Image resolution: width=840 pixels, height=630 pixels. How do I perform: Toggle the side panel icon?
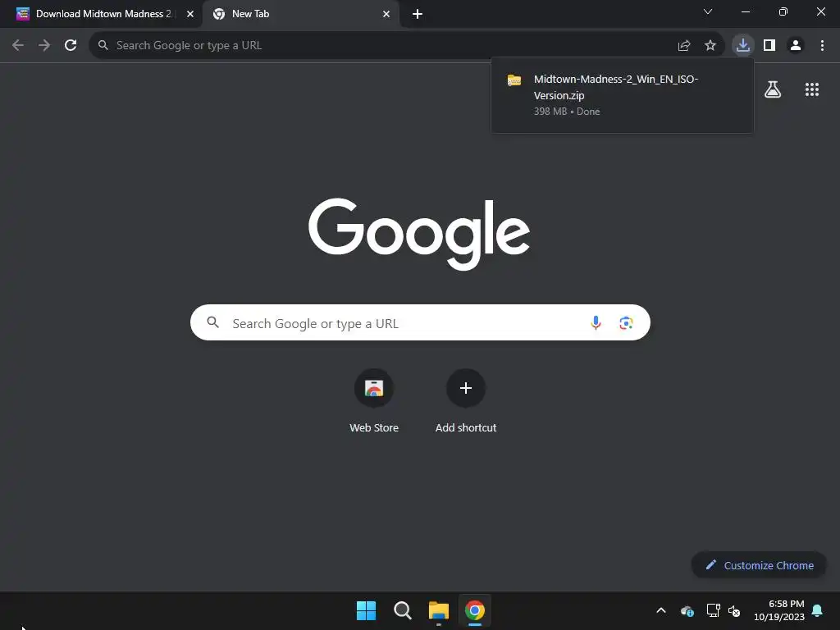pos(769,45)
